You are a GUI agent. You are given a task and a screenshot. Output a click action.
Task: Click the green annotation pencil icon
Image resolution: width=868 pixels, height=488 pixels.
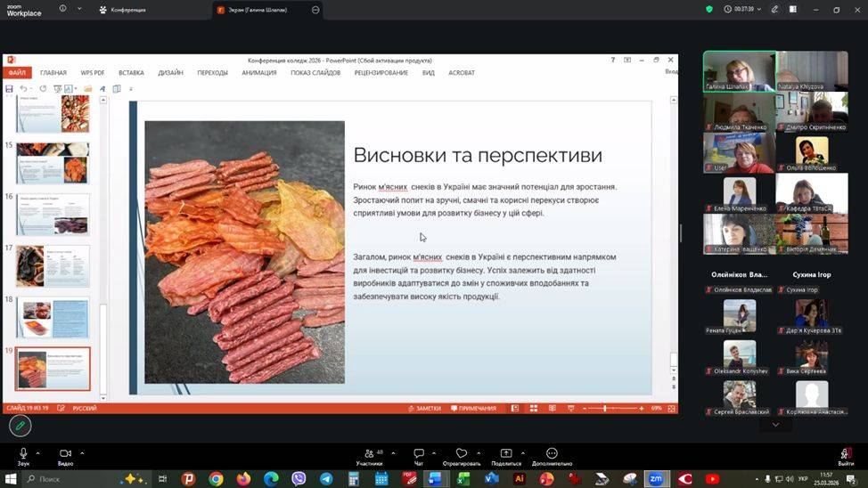20,427
